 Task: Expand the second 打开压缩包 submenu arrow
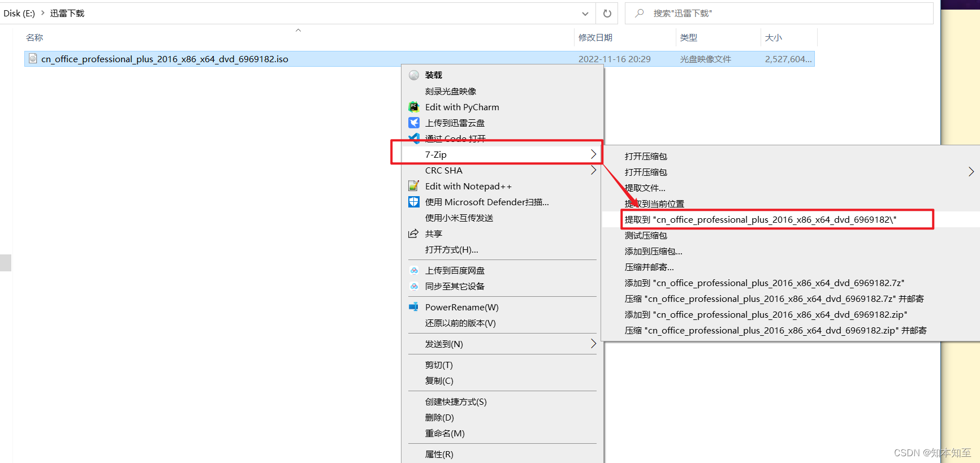pyautogui.click(x=971, y=172)
